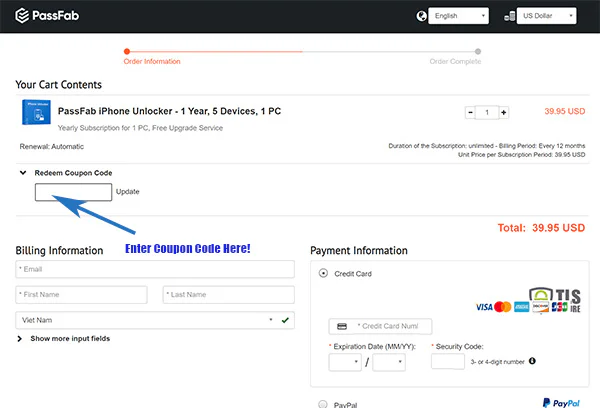This screenshot has height=408, width=600.
Task: Click Update to apply coupon
Action: 127,192
